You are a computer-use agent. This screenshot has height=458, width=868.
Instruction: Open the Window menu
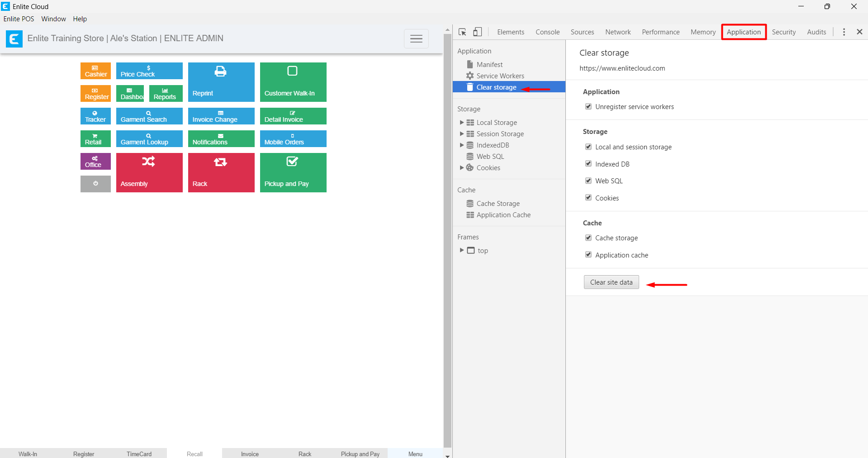point(53,19)
